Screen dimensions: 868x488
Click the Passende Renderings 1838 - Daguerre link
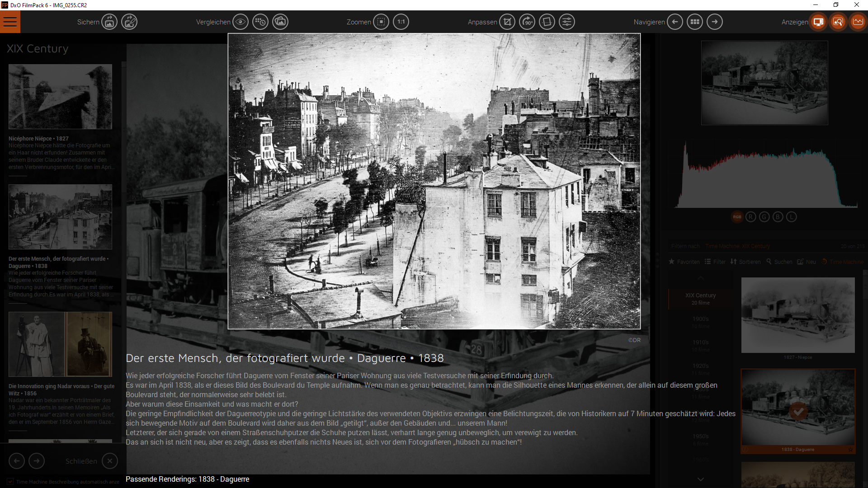coord(187,479)
